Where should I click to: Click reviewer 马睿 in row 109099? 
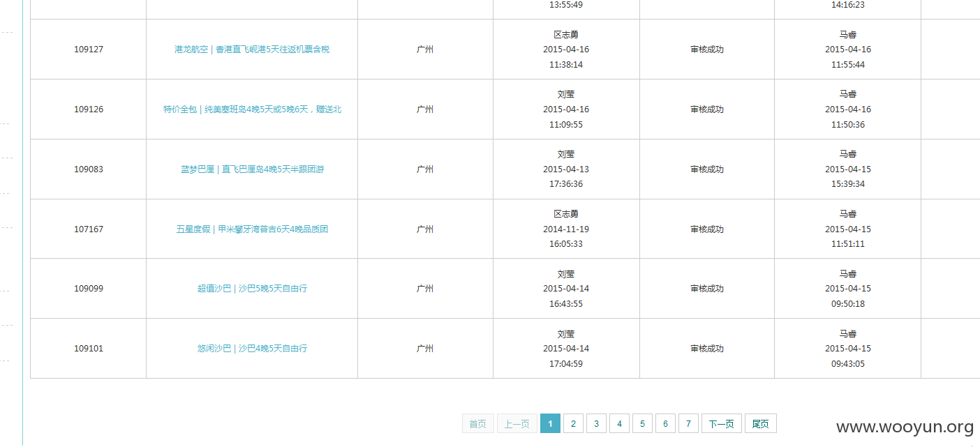pyautogui.click(x=848, y=274)
